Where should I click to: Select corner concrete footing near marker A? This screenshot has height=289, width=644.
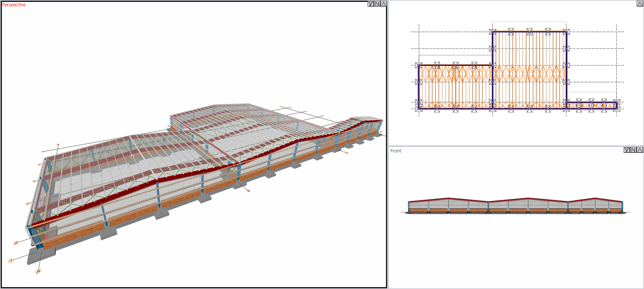click(41, 256)
